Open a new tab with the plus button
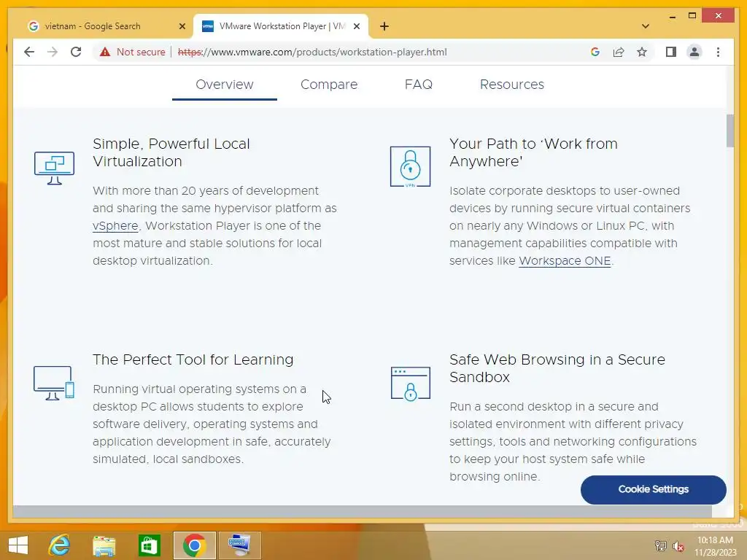Viewport: 747px width, 560px height. pos(384,26)
